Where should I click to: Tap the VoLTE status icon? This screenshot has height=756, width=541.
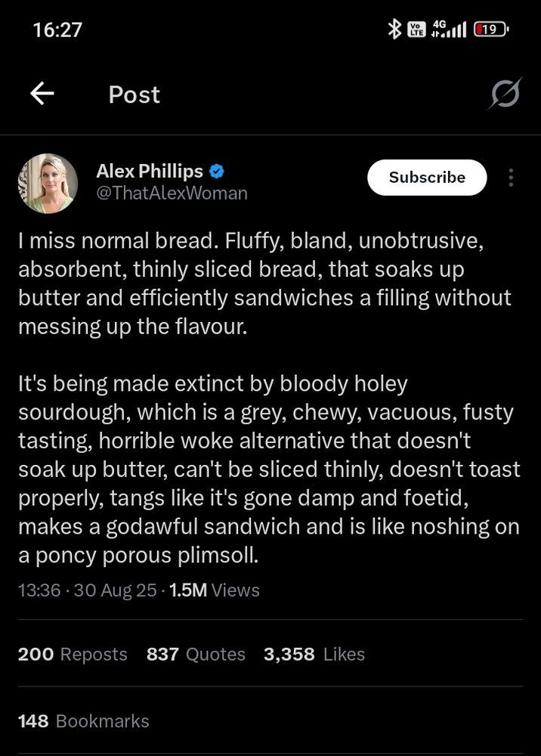click(416, 29)
